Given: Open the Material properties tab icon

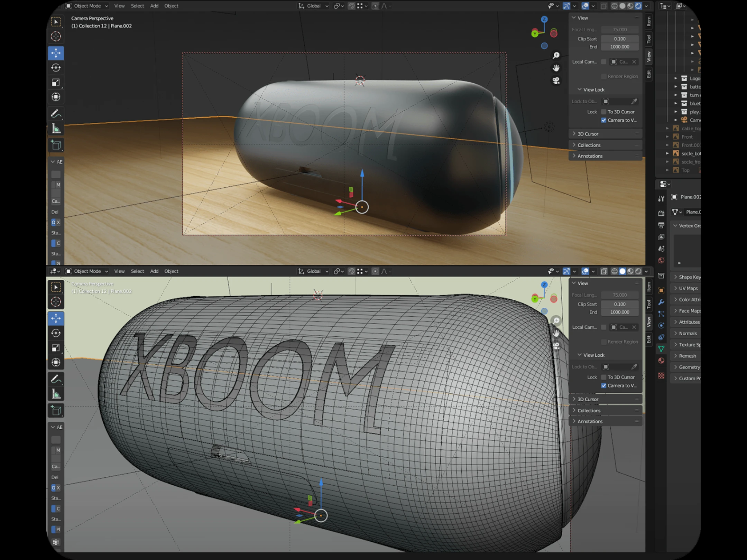Looking at the screenshot, I should point(661,361).
